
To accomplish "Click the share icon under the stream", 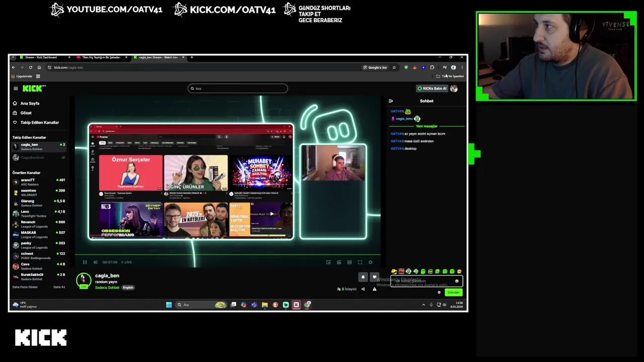I will click(x=363, y=289).
